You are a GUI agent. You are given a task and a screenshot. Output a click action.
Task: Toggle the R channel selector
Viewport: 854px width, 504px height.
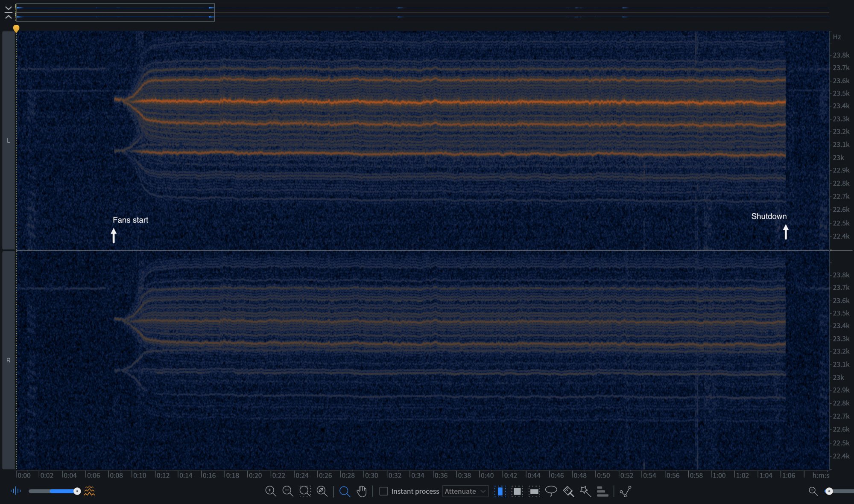[x=9, y=360]
